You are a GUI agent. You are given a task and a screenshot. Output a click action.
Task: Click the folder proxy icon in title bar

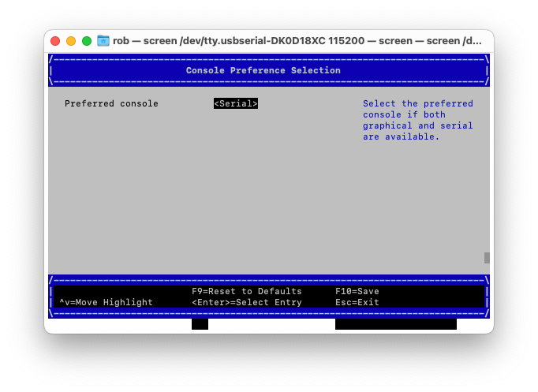(103, 41)
